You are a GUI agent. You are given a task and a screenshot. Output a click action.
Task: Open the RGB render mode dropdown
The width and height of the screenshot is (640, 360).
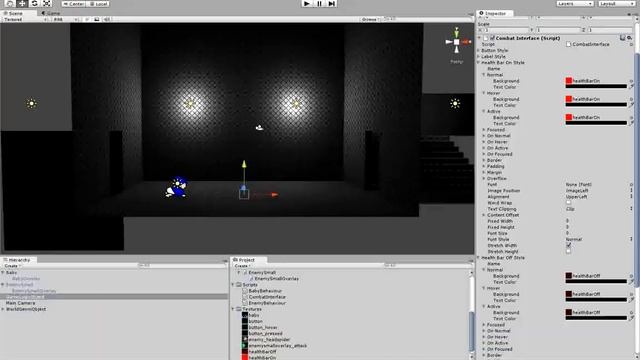tap(65, 19)
